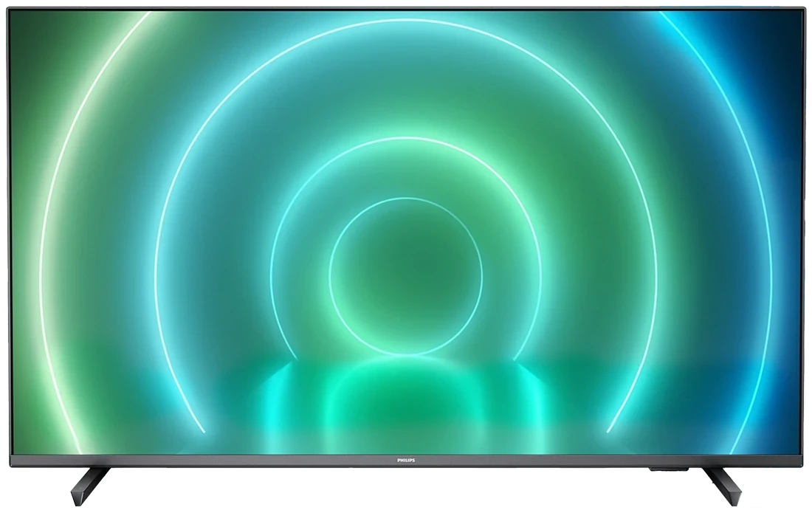This screenshot has height=513, width=812.
Task: Click the left TV stand foot
Action: [88, 483]
